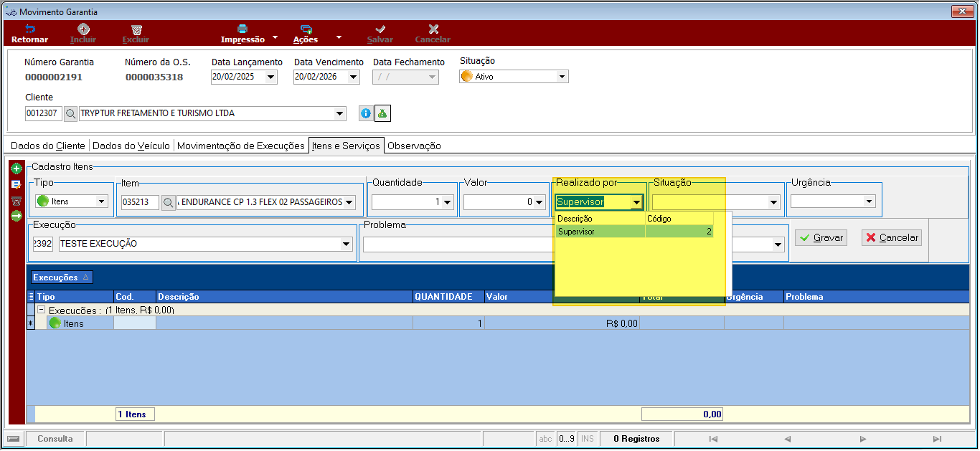Click the Execução code field
The height and width of the screenshot is (451, 980).
coord(44,244)
